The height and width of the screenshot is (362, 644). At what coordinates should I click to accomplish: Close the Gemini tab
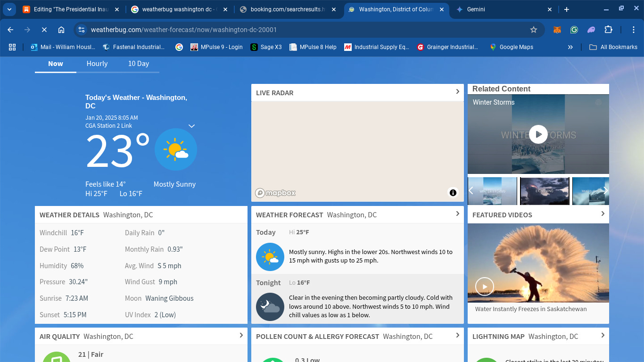point(550,9)
